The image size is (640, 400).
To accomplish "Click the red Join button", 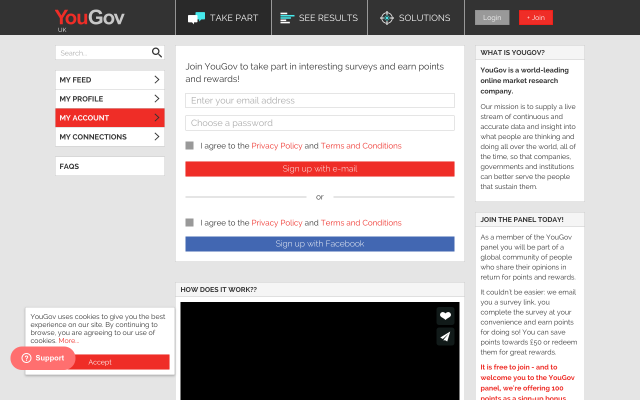I will [x=536, y=18].
